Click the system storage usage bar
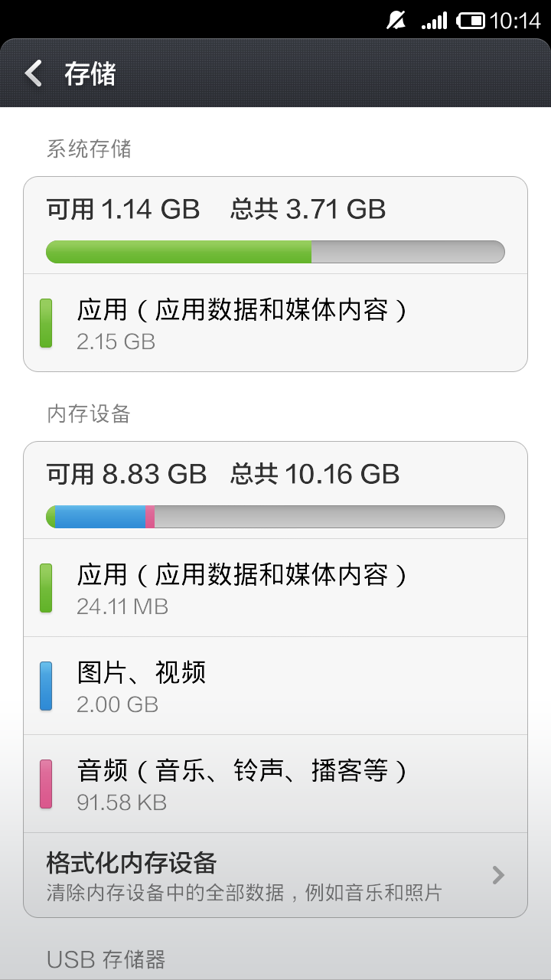This screenshot has width=551, height=980. [275, 252]
